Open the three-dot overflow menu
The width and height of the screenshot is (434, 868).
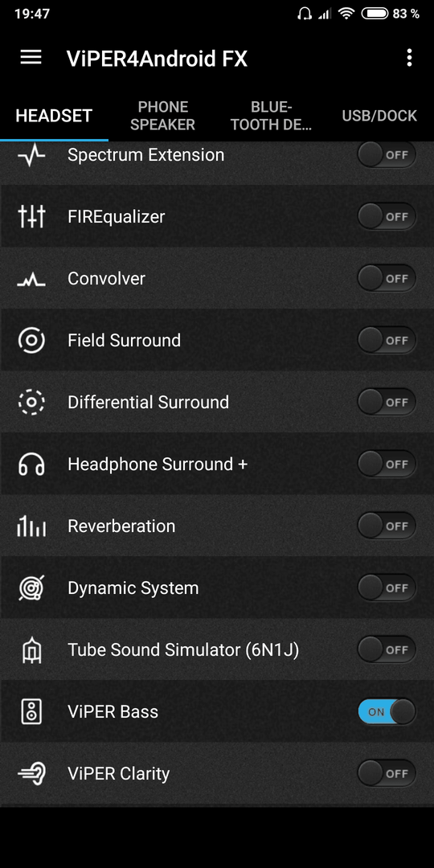pyautogui.click(x=409, y=58)
